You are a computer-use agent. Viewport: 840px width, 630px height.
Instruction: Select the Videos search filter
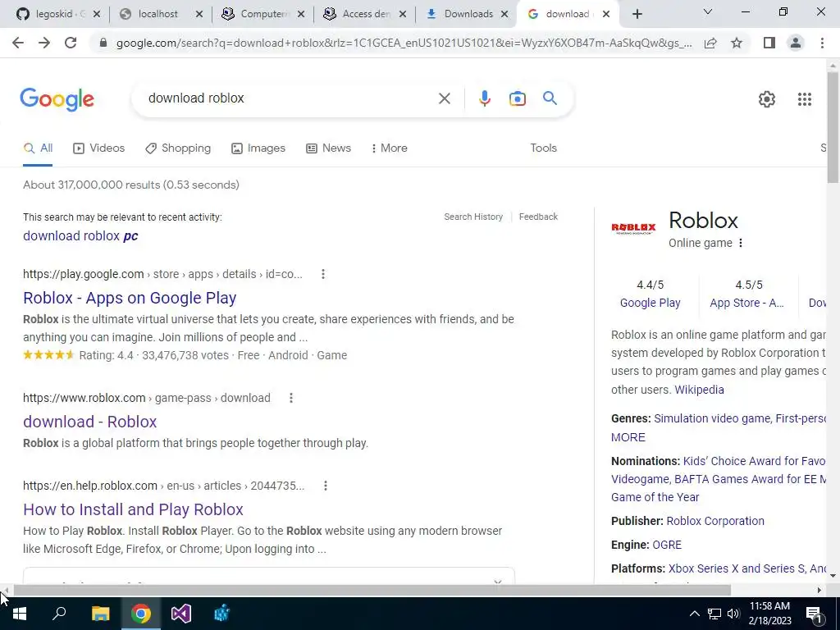(99, 148)
